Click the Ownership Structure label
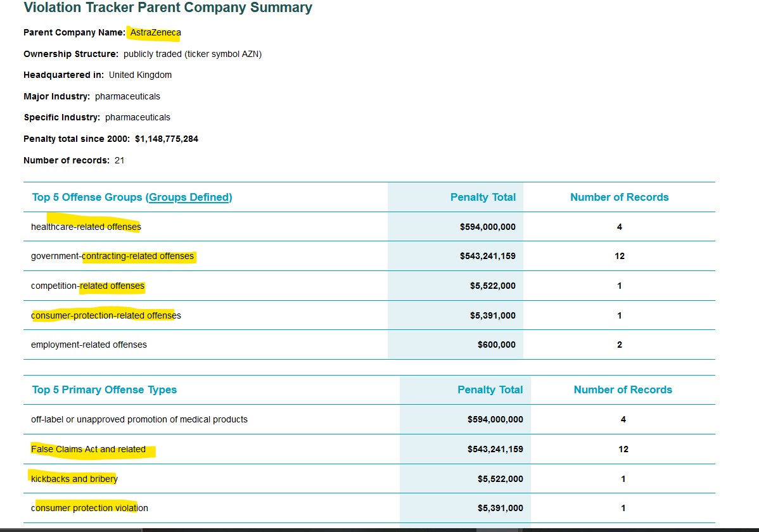This screenshot has width=759, height=532. (71, 54)
